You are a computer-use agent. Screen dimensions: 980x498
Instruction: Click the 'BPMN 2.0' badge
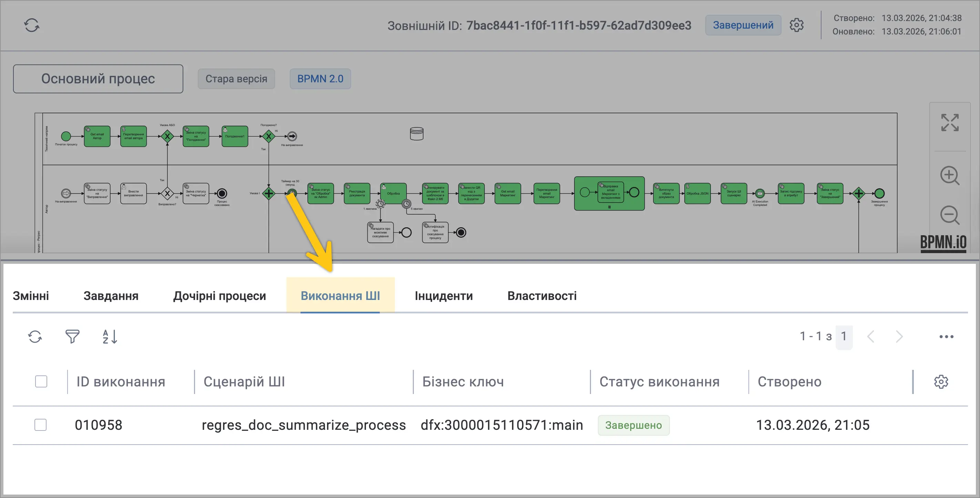click(320, 79)
